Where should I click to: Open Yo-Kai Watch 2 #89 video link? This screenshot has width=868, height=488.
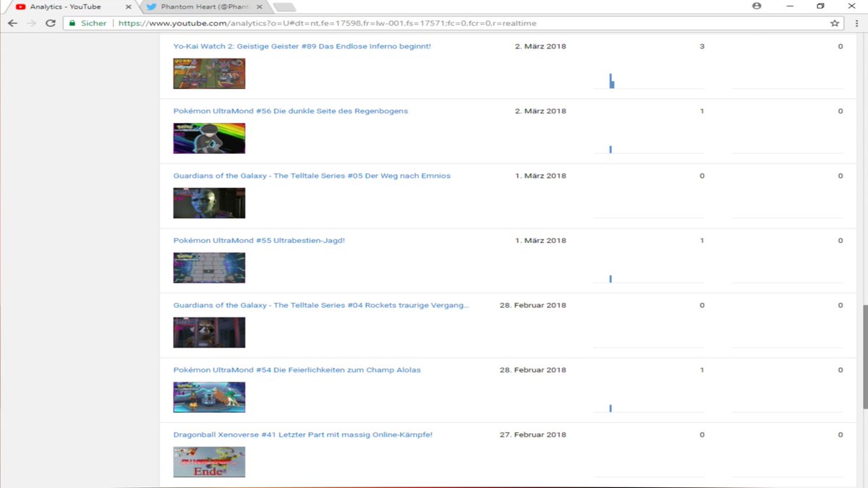point(302,46)
